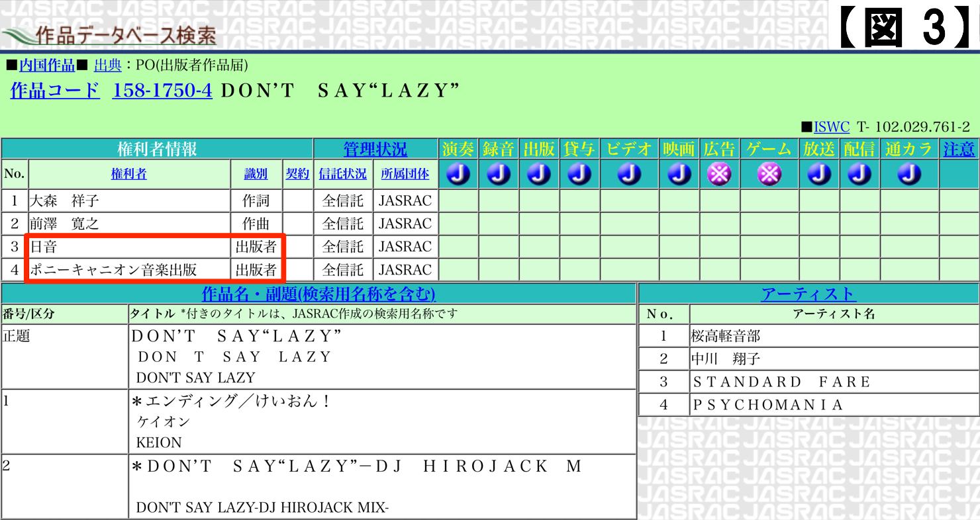
Task: Click the 識別 column header link
Action: coord(256,174)
